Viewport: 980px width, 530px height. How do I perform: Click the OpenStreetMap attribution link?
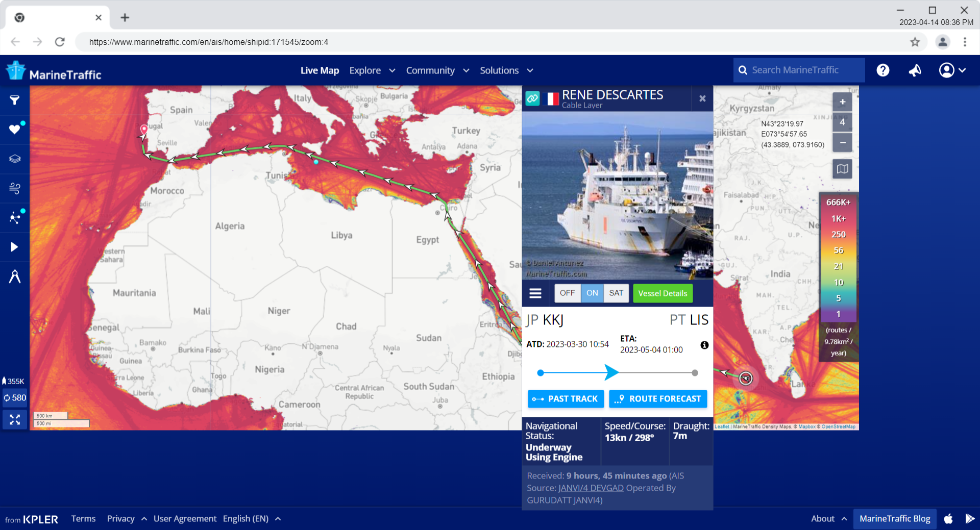(x=838, y=426)
